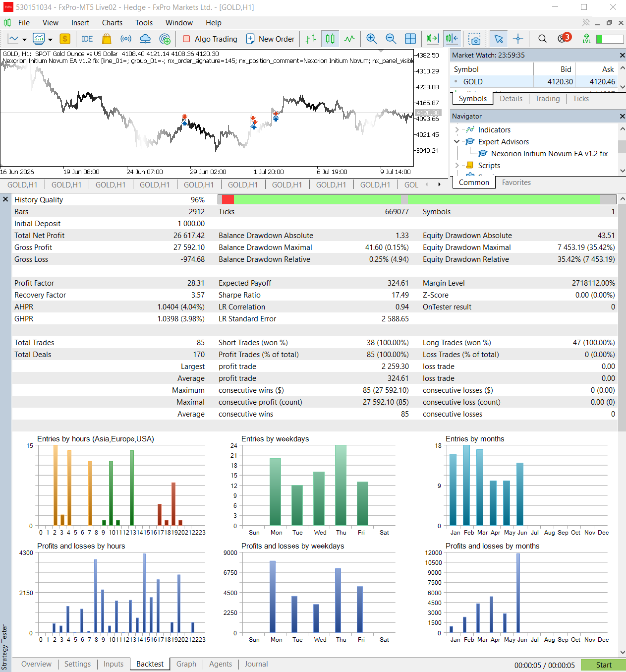
Task: Open the Insert menu
Action: 80,23
